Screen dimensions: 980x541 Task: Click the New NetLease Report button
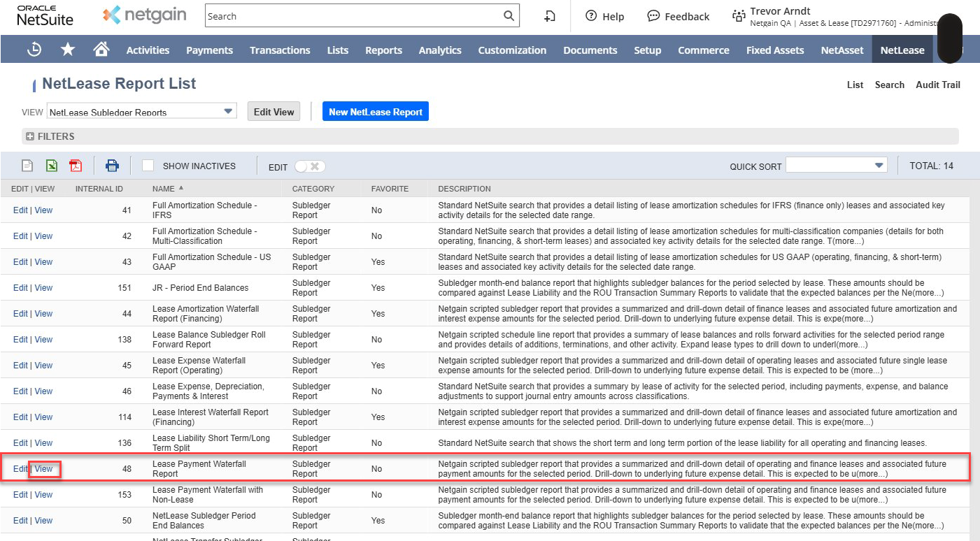click(x=375, y=112)
